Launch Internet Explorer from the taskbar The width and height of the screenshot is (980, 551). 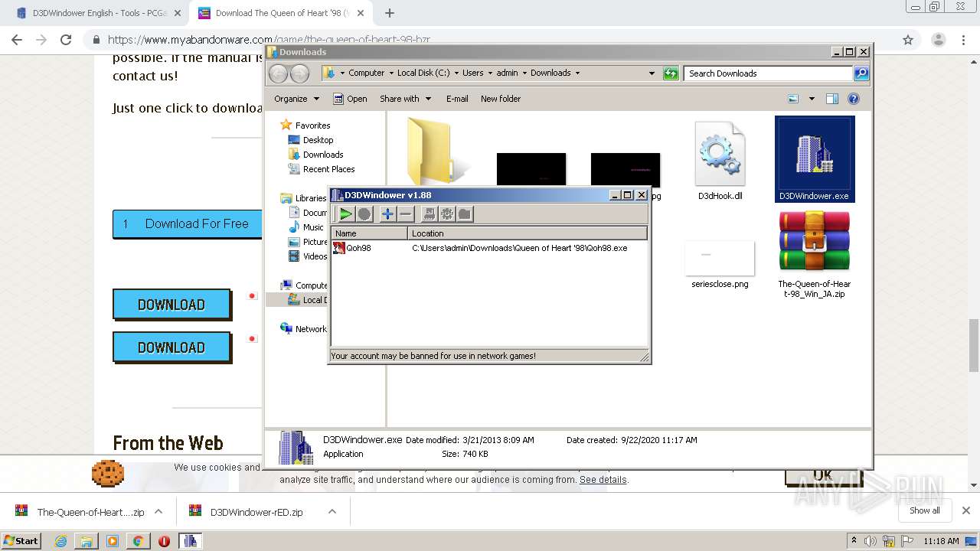click(x=61, y=541)
